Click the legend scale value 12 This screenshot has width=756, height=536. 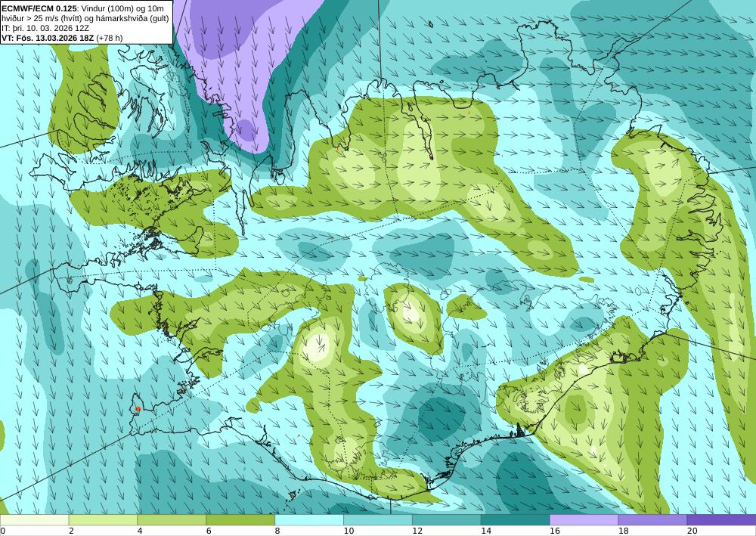click(x=417, y=531)
